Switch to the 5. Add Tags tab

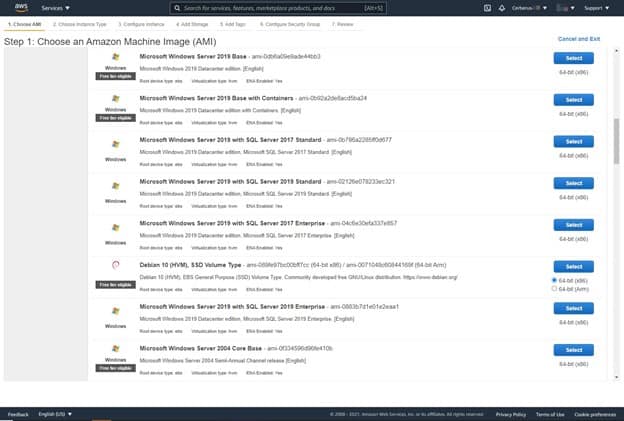tap(233, 24)
